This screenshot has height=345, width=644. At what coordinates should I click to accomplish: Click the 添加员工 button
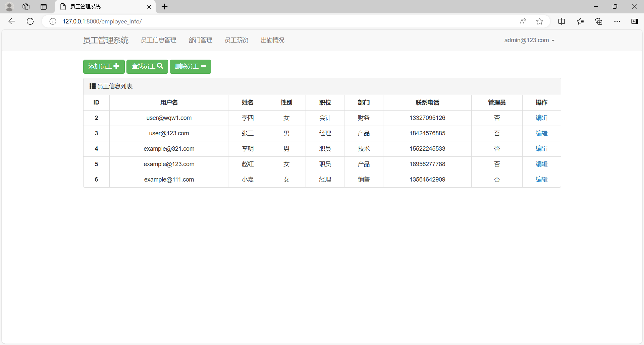coord(104,67)
